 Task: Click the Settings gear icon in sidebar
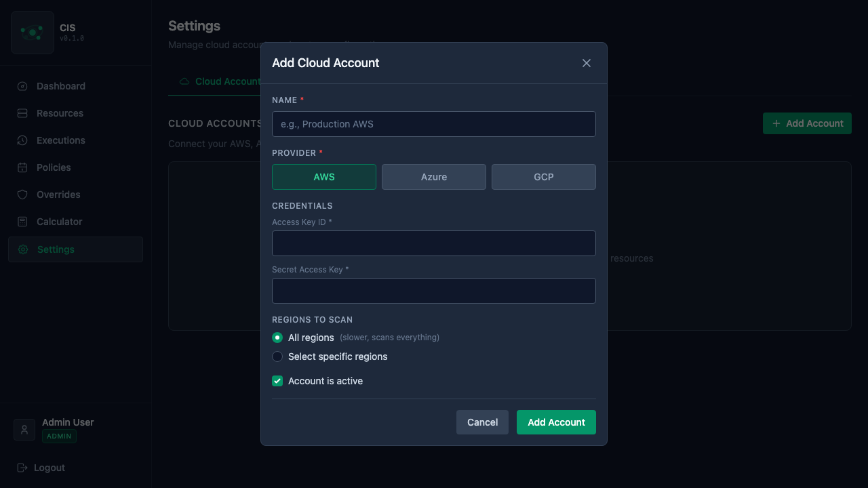(x=23, y=249)
